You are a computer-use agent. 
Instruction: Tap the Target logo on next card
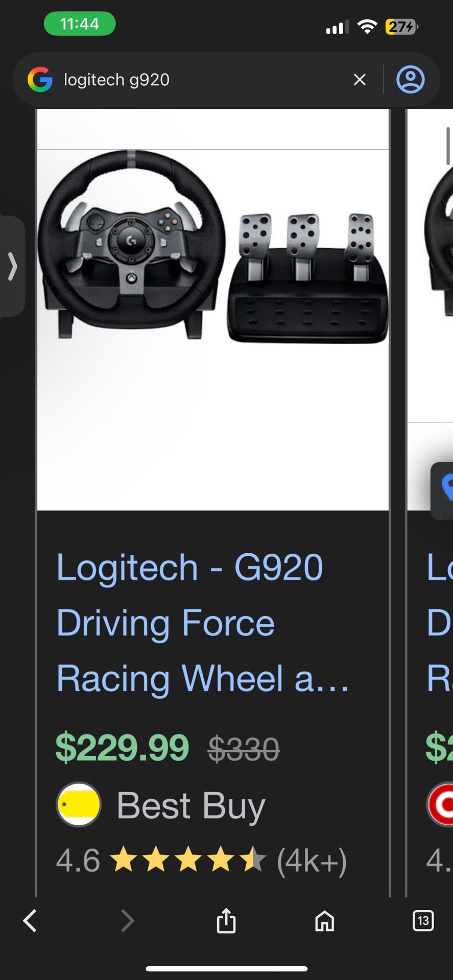[440, 804]
